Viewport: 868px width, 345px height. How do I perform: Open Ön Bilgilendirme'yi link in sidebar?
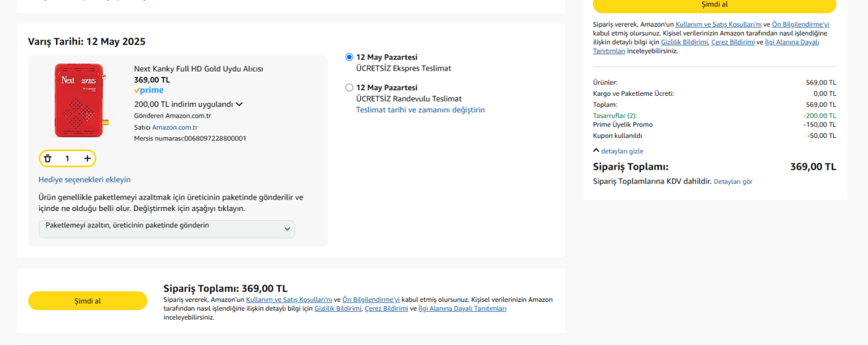(801, 24)
